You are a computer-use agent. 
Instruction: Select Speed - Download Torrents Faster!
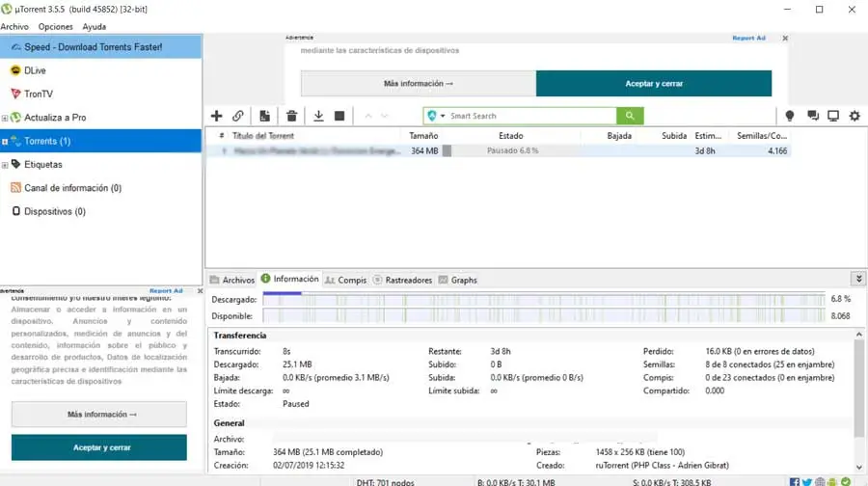pyautogui.click(x=100, y=47)
